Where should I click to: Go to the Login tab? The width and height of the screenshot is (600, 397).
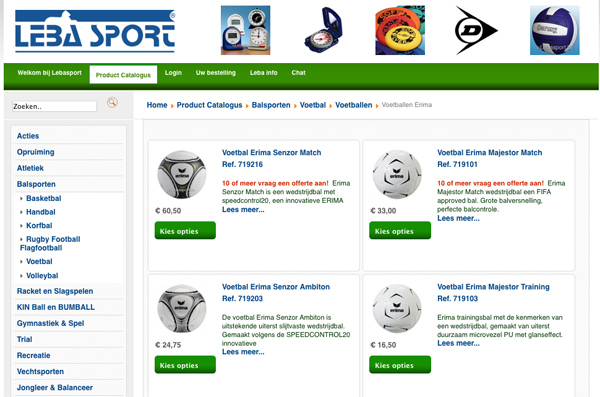173,73
